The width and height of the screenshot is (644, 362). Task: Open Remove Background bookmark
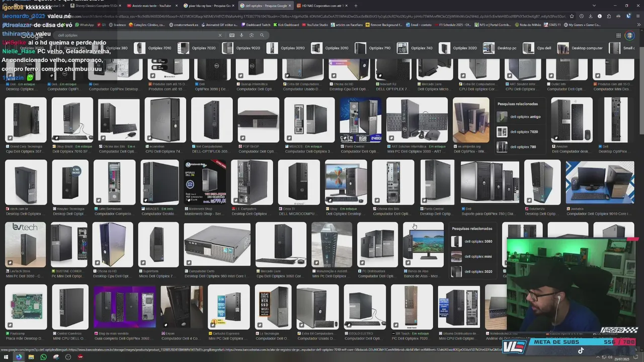point(383,25)
